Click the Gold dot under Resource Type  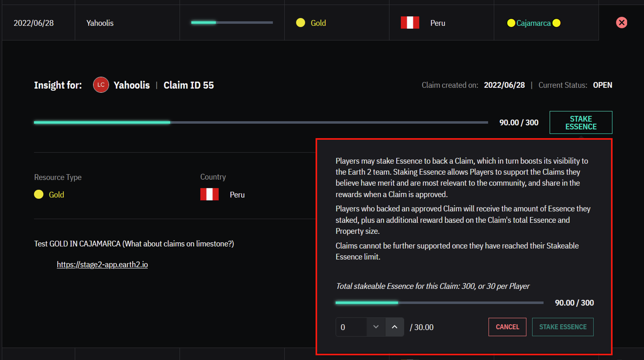pyautogui.click(x=38, y=194)
